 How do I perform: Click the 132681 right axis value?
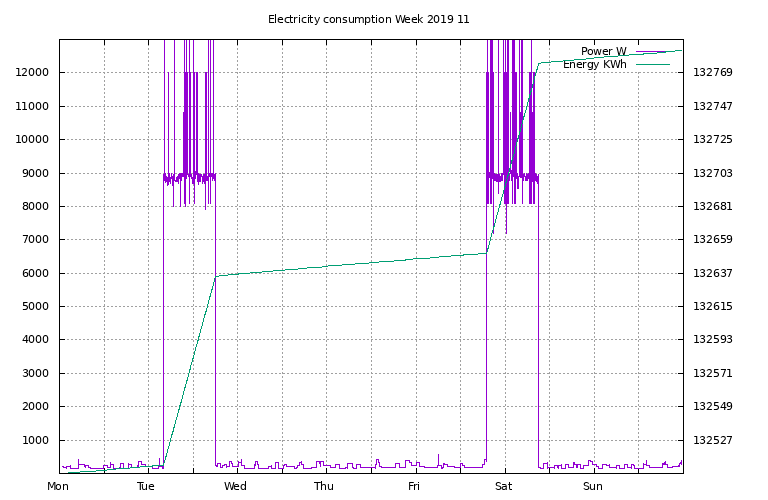pos(713,206)
